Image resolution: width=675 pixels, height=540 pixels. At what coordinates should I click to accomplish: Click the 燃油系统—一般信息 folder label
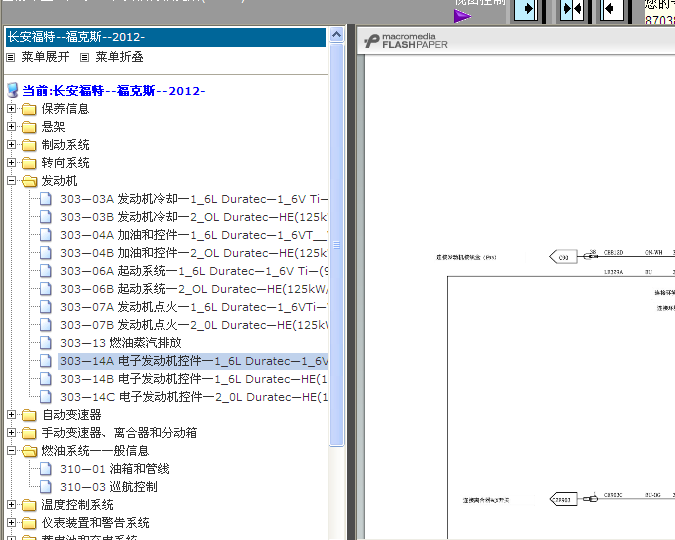click(95, 451)
